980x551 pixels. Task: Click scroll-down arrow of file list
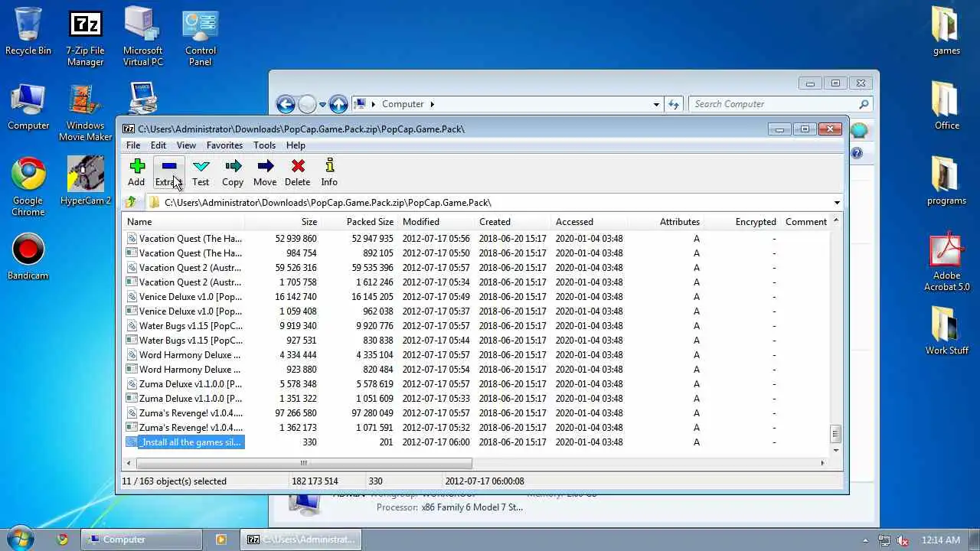pyautogui.click(x=835, y=451)
